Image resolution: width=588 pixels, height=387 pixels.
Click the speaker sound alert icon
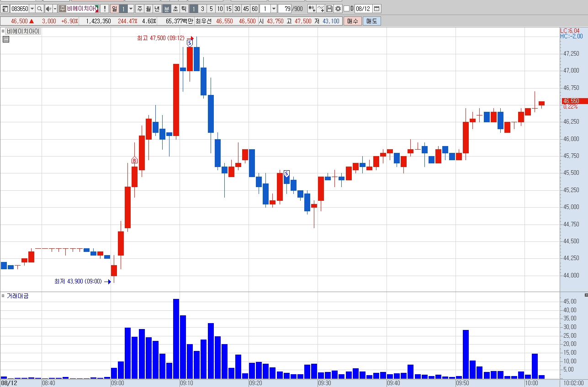coord(48,9)
